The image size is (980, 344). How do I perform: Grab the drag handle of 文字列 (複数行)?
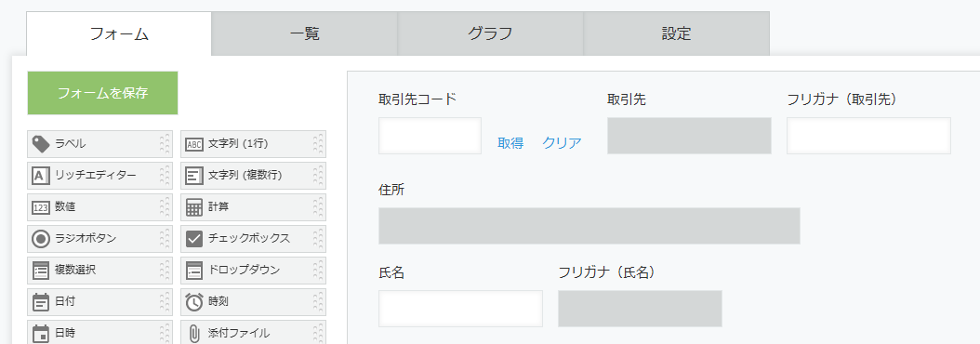[319, 175]
